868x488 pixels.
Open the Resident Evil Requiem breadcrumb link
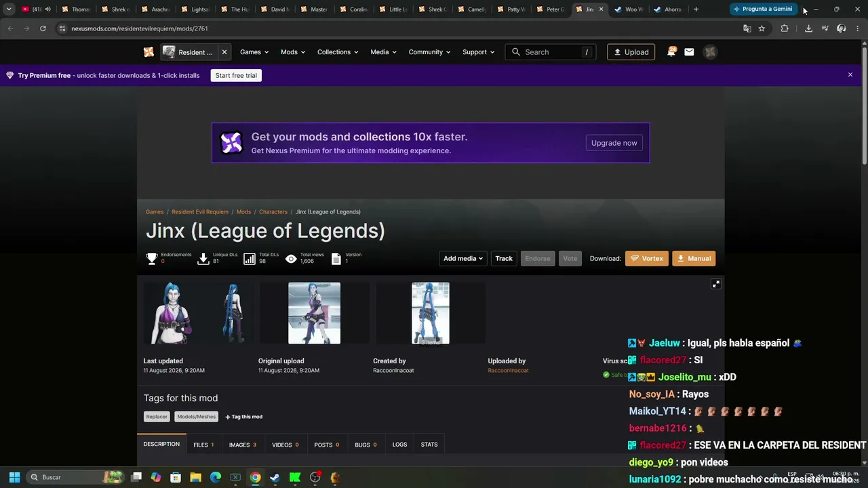(200, 212)
